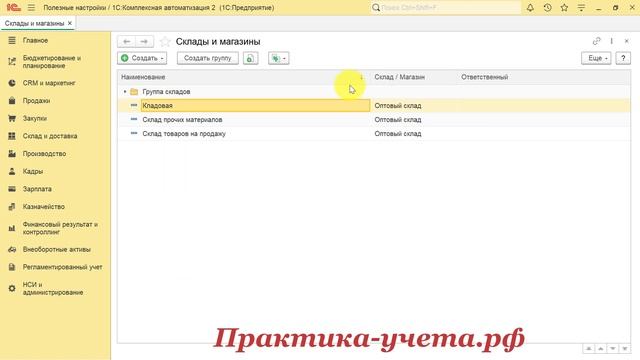Open the Еще dropdown menu

[596, 58]
